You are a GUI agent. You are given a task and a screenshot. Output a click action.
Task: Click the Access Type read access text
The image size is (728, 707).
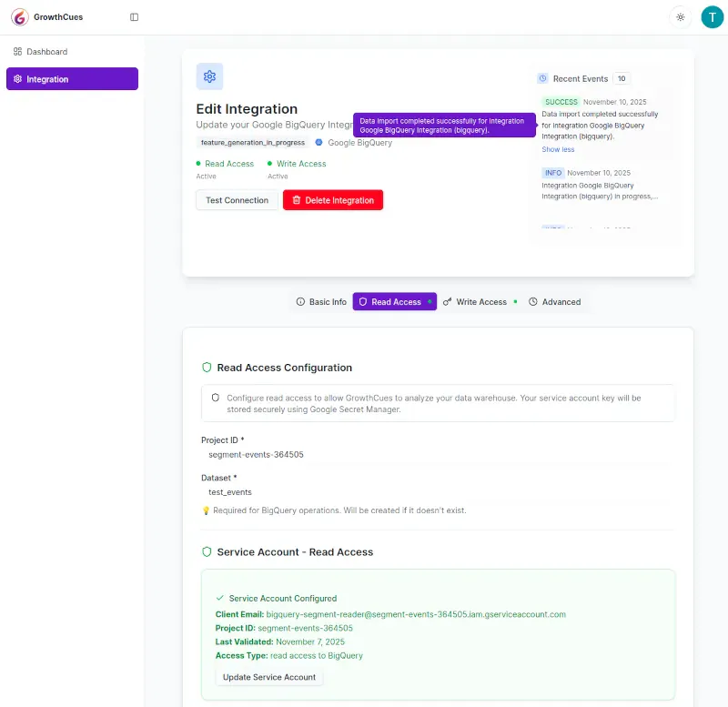click(x=289, y=655)
